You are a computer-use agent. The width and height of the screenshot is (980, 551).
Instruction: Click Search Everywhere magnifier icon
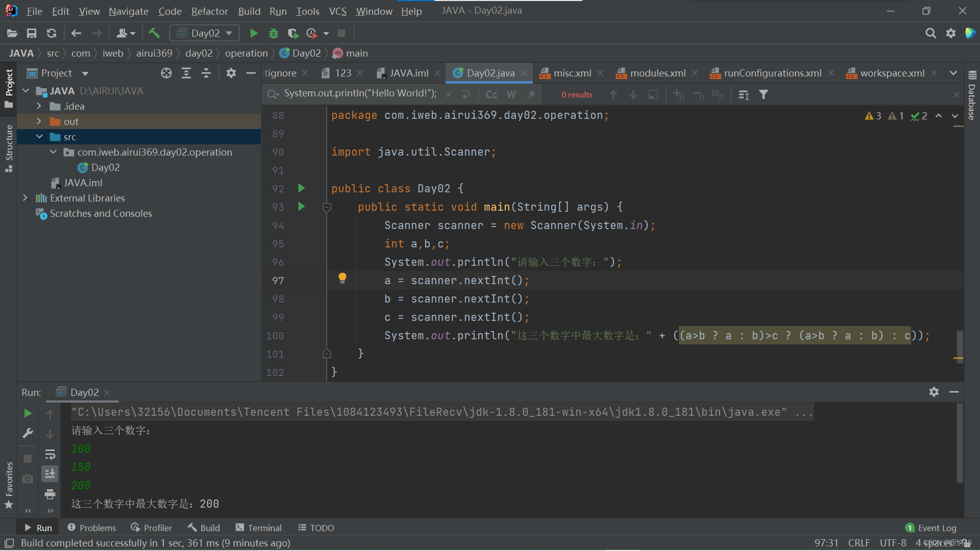(x=930, y=33)
